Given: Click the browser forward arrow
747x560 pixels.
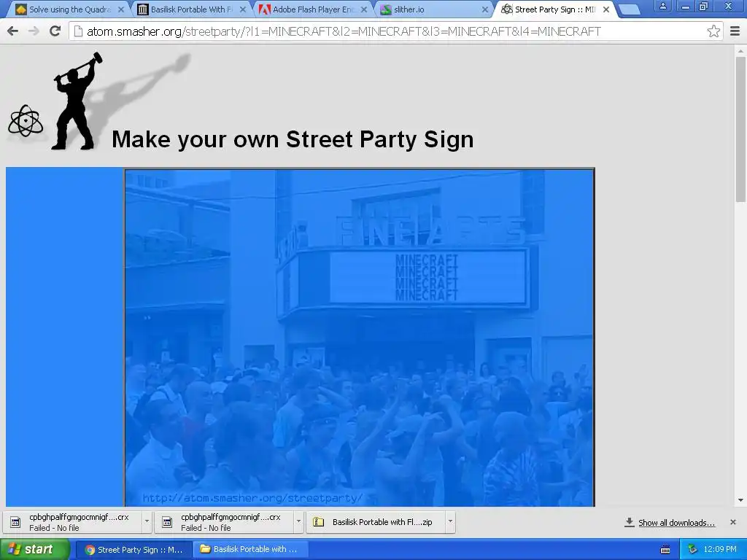Looking at the screenshot, I should coord(34,31).
